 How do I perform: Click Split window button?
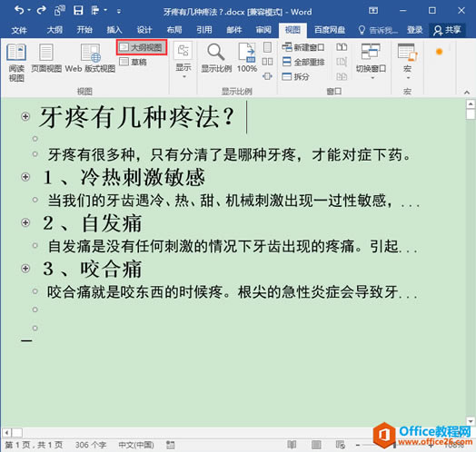click(295, 76)
